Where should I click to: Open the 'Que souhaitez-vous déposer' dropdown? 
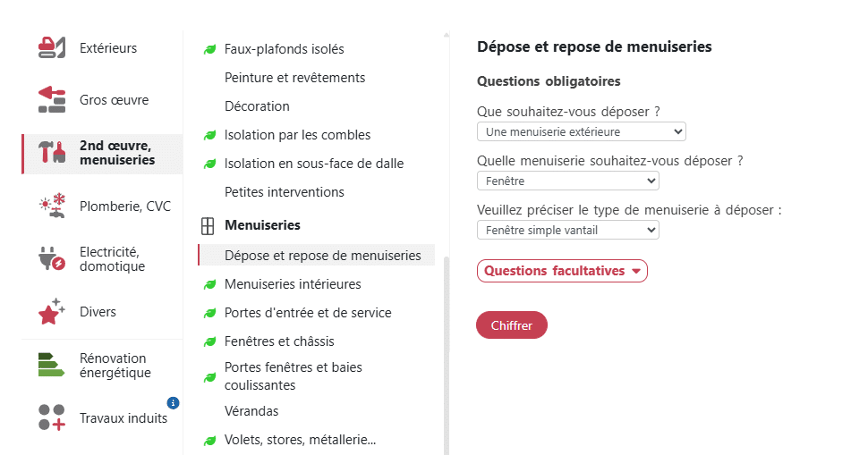point(581,131)
